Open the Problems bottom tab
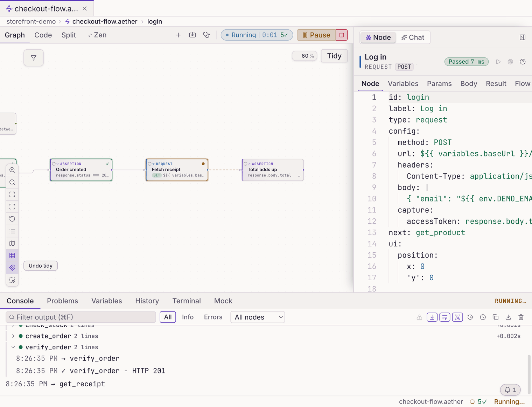The image size is (532, 407). click(x=62, y=301)
